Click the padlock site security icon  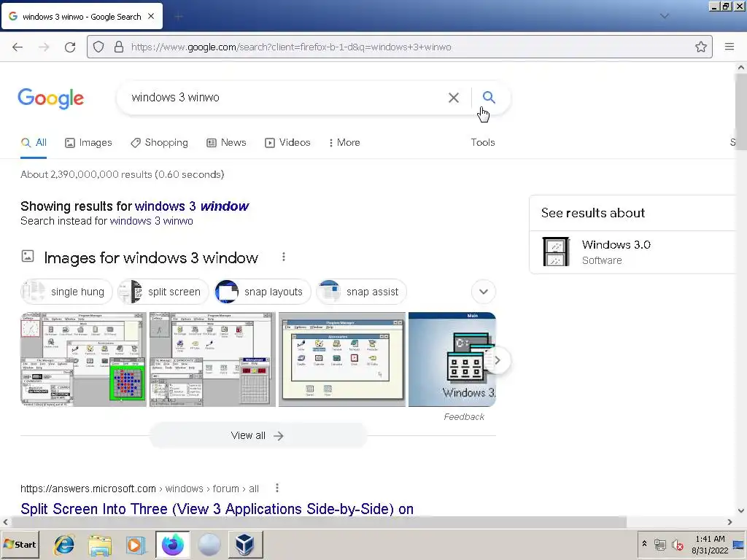pos(119,47)
